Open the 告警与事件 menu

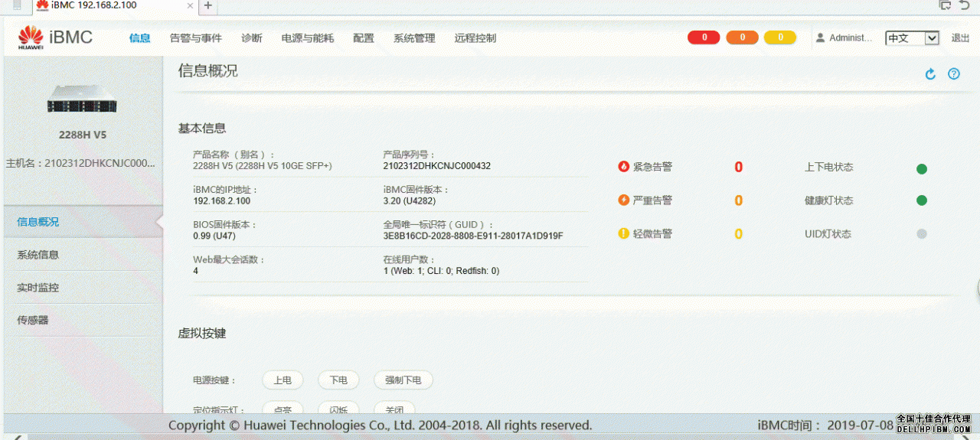pos(196,38)
